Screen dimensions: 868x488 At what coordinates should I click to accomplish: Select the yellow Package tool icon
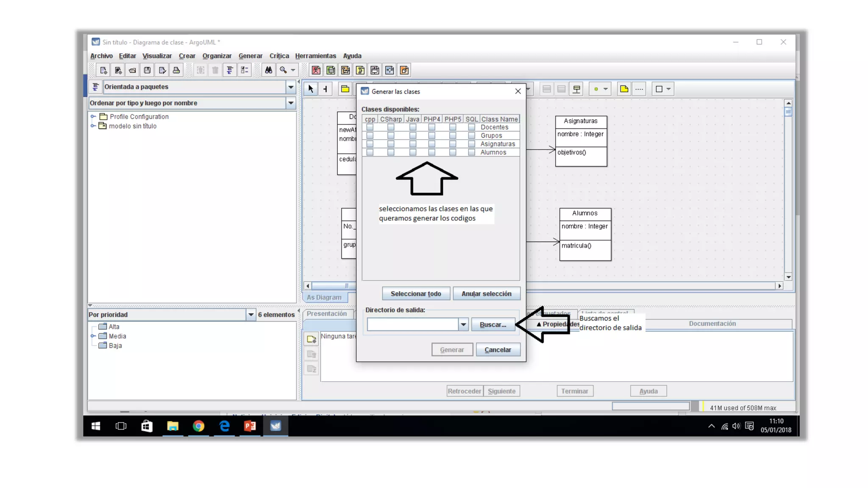pyautogui.click(x=345, y=89)
